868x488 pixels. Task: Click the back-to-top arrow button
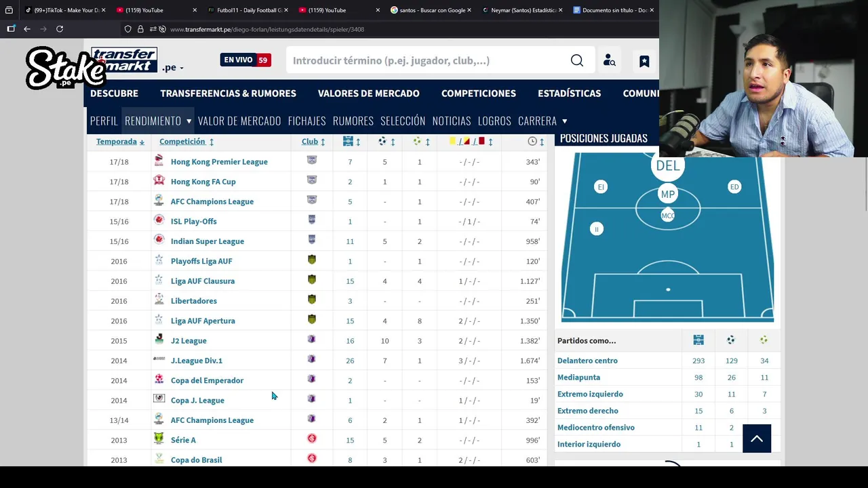click(x=757, y=439)
